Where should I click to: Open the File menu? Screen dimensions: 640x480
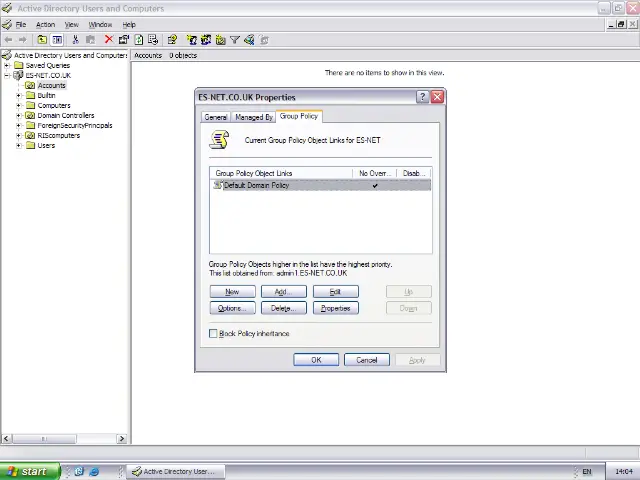[x=21, y=24]
